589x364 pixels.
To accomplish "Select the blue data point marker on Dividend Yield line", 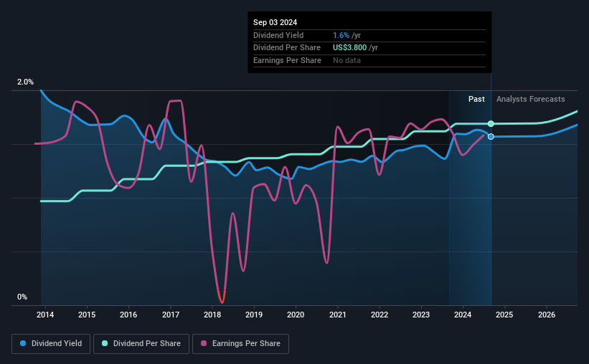I will tap(491, 137).
